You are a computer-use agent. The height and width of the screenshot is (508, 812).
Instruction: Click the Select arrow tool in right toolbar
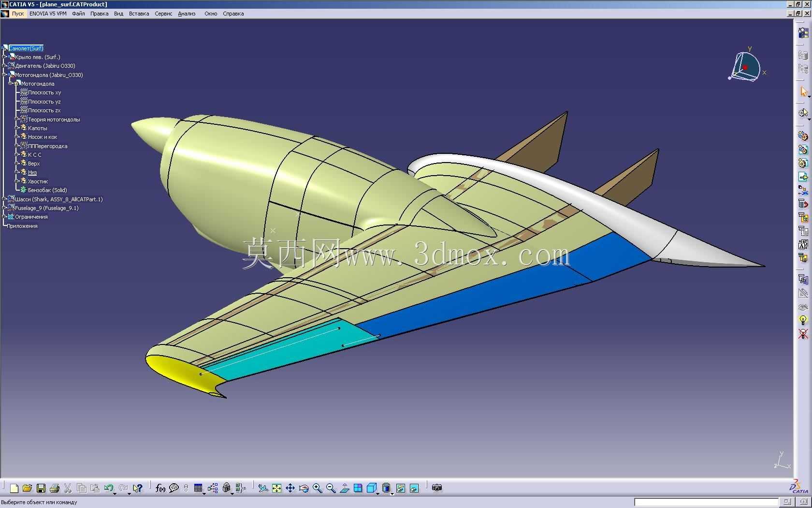point(803,91)
